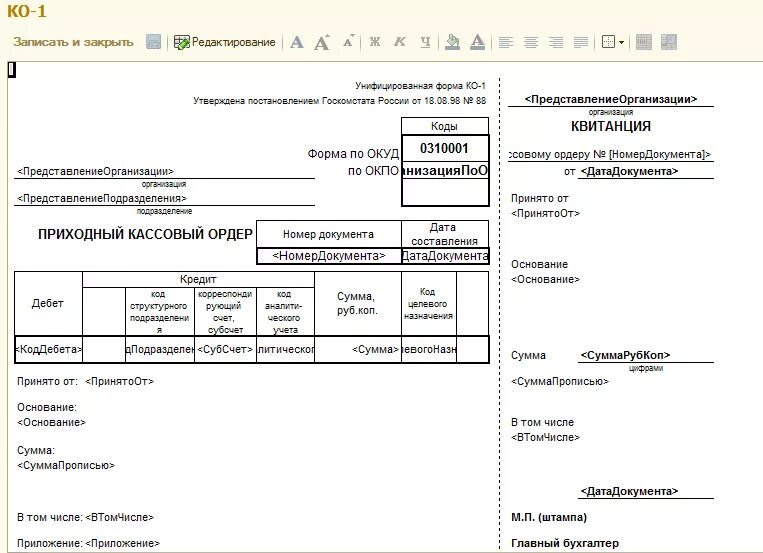Select the <СубСчет> parameter cell
Viewport: 763px width, 553px height.
[x=225, y=350]
